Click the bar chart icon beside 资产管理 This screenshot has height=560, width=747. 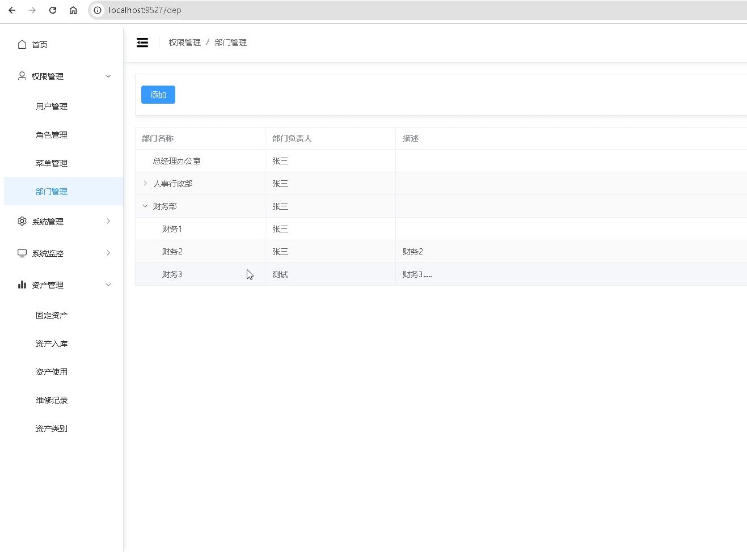point(22,285)
